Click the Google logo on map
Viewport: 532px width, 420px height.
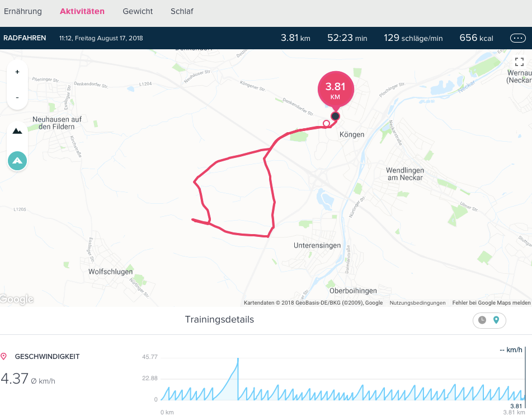pyautogui.click(x=17, y=299)
